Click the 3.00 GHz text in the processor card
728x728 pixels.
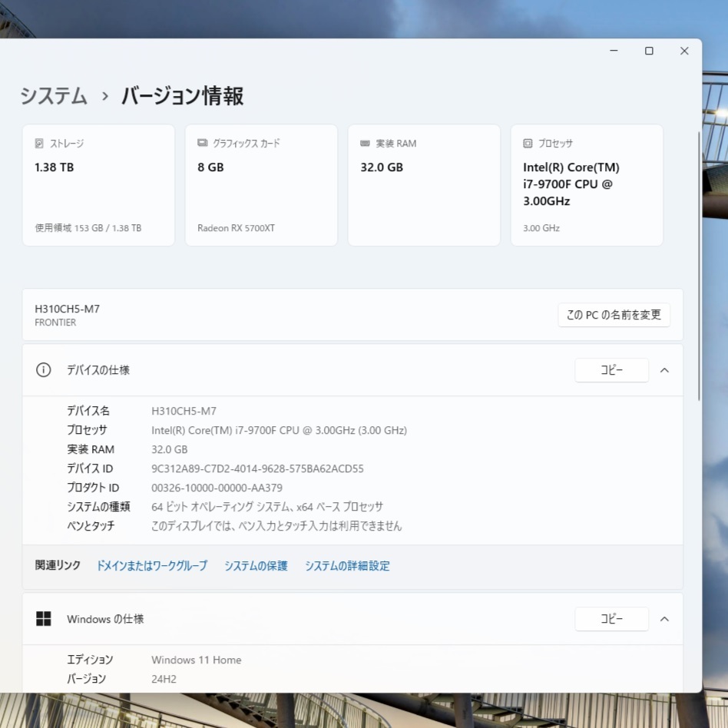541,228
